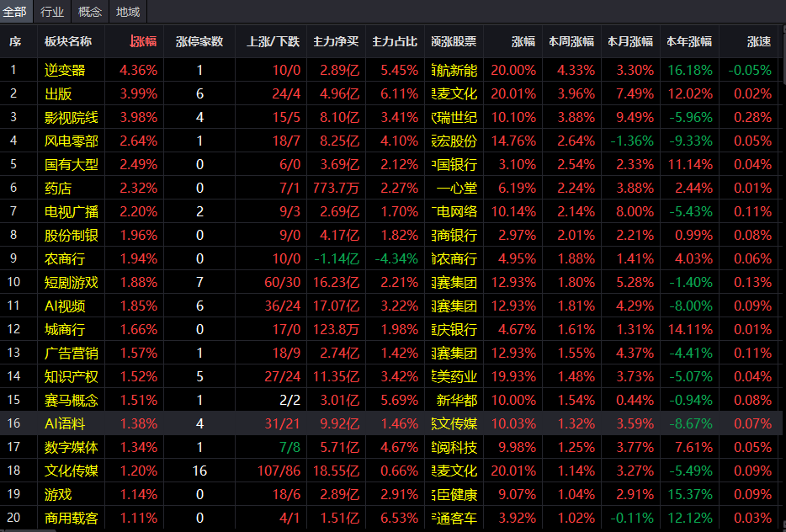Select the 农商行 sector
The width and height of the screenshot is (786, 532).
pyautogui.click(x=65, y=258)
